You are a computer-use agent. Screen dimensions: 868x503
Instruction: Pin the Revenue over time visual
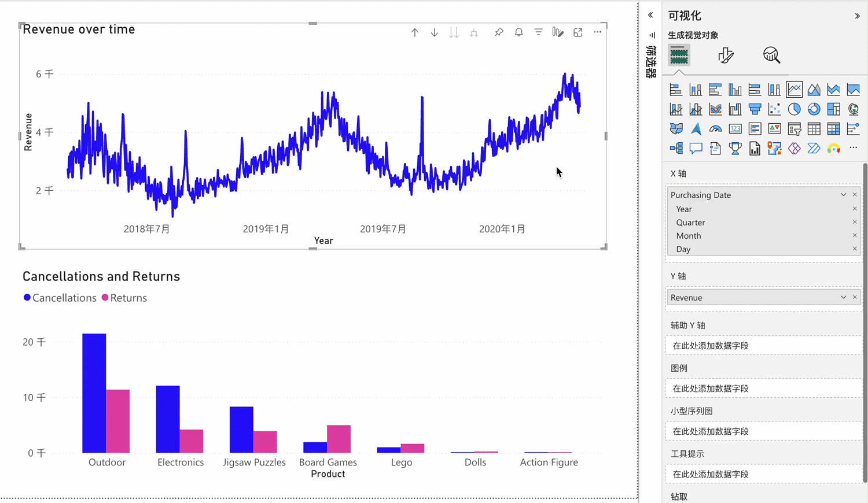point(499,32)
